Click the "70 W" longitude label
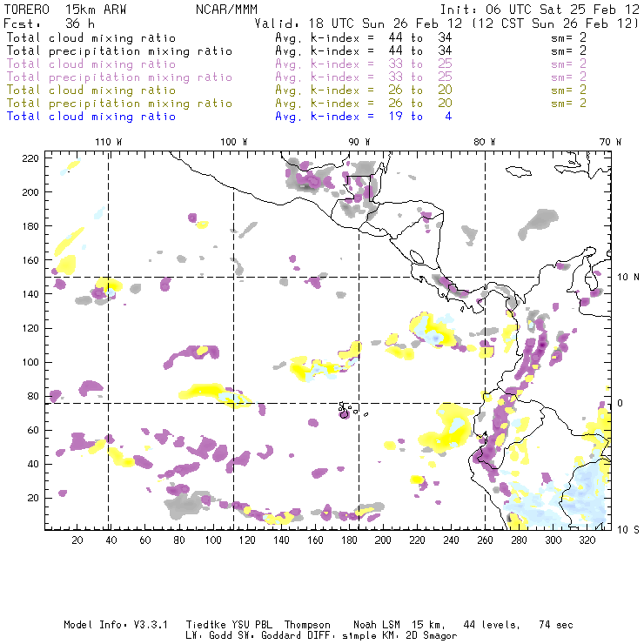 (x=610, y=142)
